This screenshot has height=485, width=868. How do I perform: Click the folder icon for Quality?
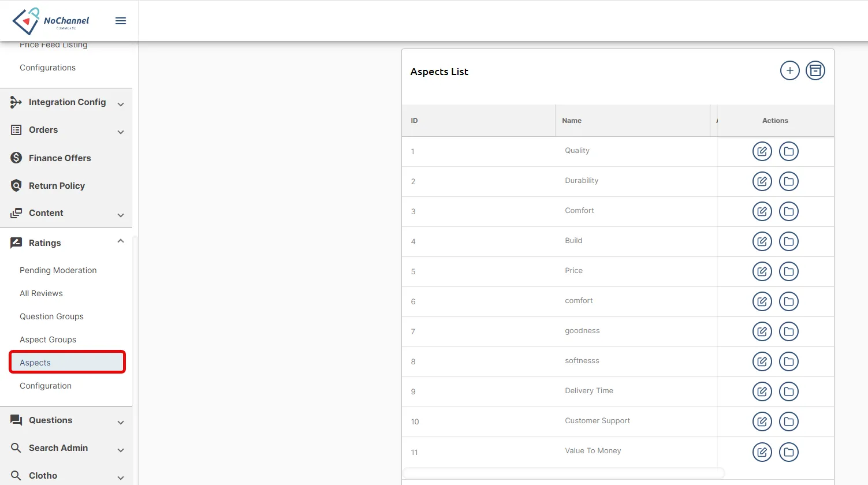click(788, 151)
